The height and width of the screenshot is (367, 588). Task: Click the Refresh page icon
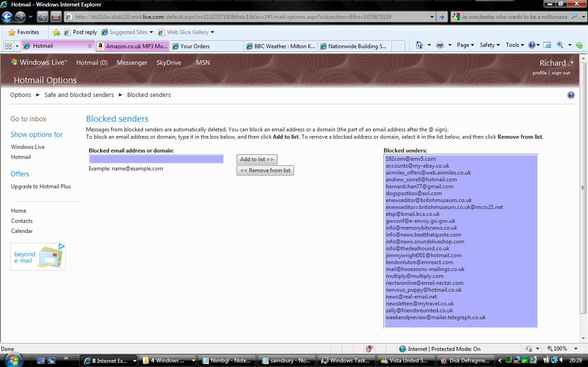[x=43, y=17]
